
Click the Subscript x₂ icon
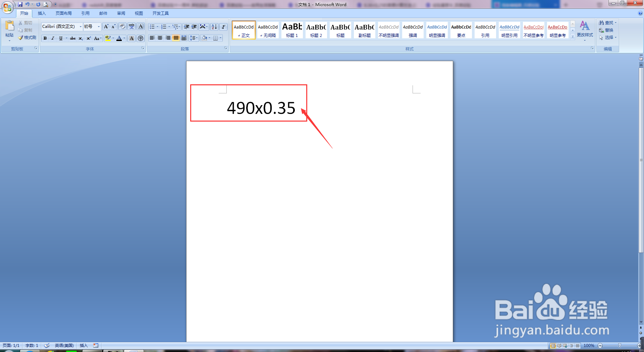click(80, 38)
